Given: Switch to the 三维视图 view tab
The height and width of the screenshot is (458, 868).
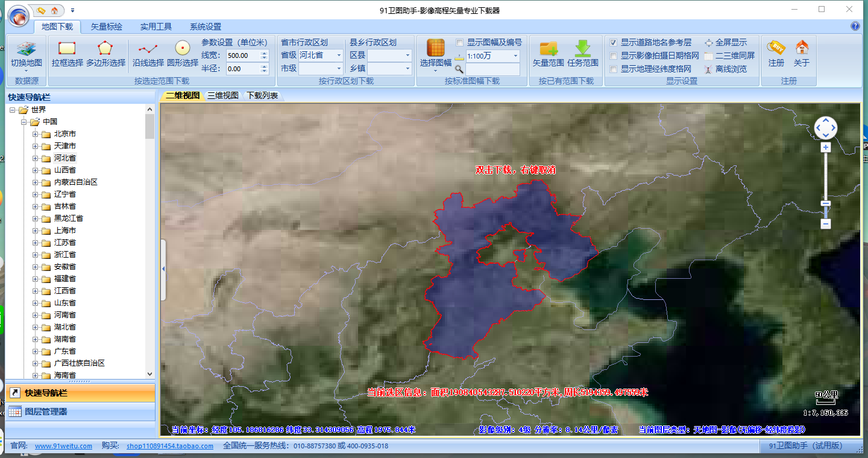Looking at the screenshot, I should 223,95.
